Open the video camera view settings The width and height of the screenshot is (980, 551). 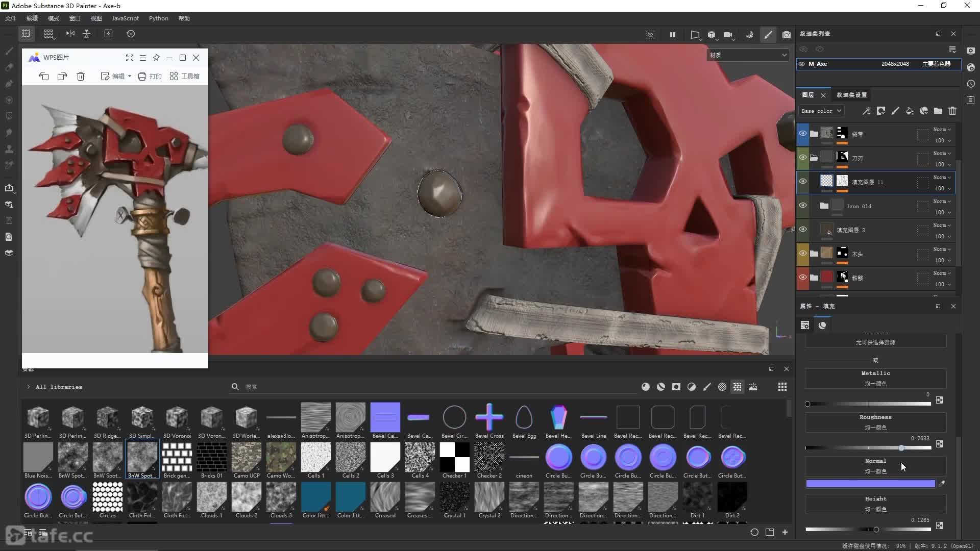click(x=728, y=35)
